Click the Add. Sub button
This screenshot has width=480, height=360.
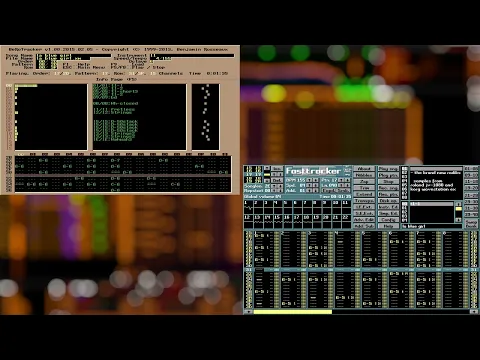point(364,226)
